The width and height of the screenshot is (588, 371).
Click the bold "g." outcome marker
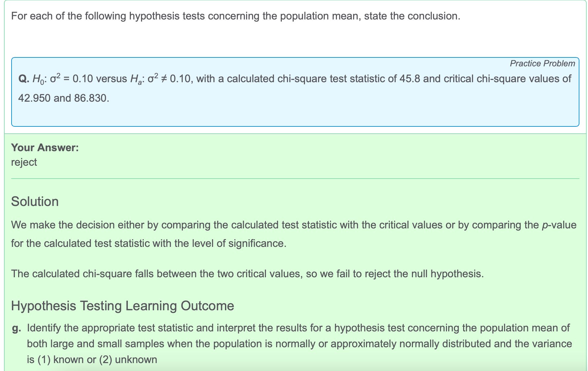pos(17,328)
